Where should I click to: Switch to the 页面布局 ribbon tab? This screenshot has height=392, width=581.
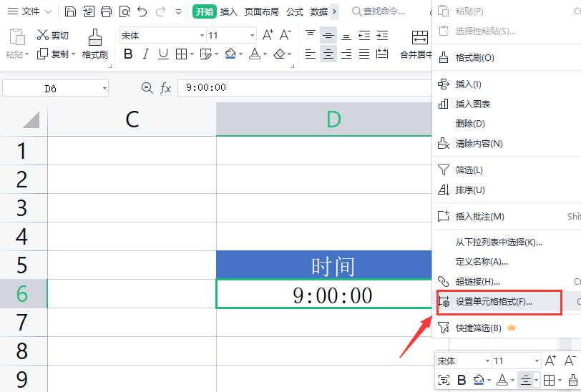point(262,12)
